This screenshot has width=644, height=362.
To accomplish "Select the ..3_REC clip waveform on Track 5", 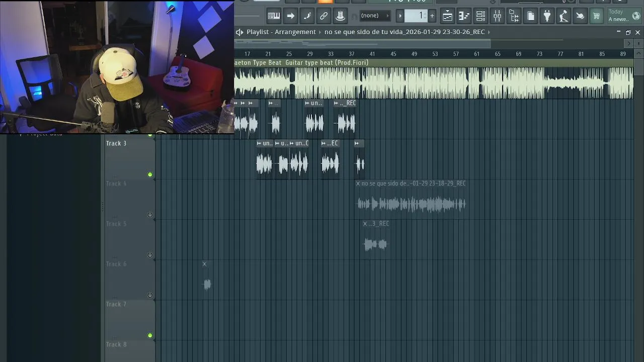I will pos(376,244).
